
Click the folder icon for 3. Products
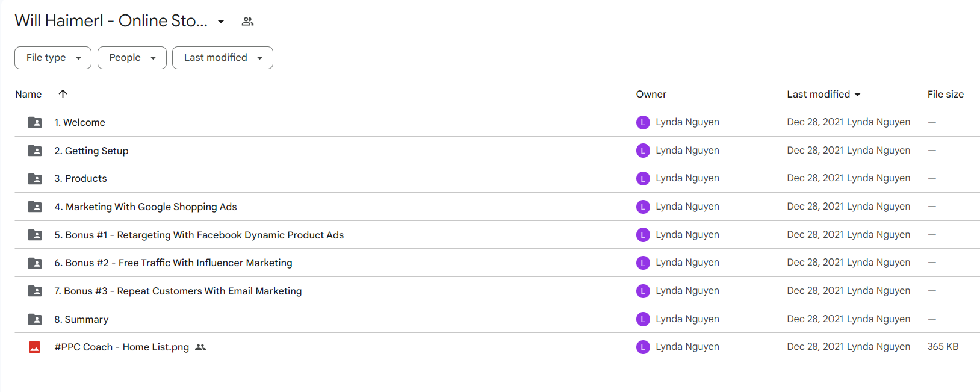tap(35, 179)
